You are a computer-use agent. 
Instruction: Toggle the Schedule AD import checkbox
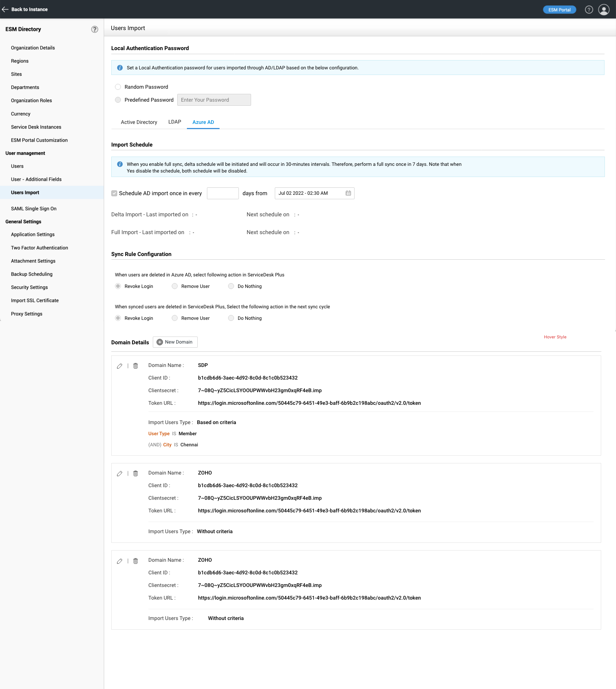(x=114, y=193)
